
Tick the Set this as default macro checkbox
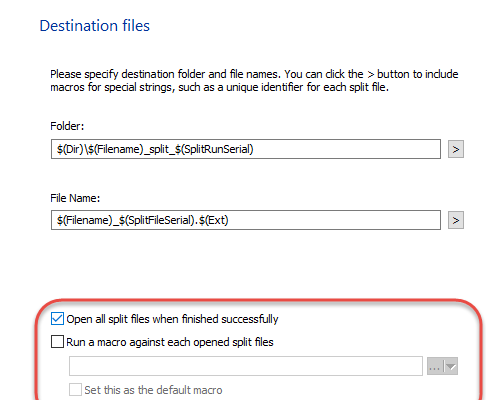(x=75, y=389)
